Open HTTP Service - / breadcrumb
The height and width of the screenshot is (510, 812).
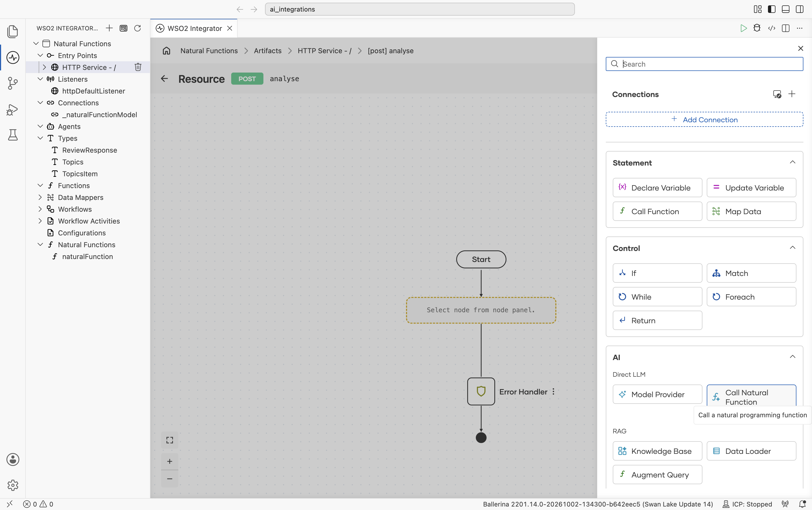tap(324, 51)
